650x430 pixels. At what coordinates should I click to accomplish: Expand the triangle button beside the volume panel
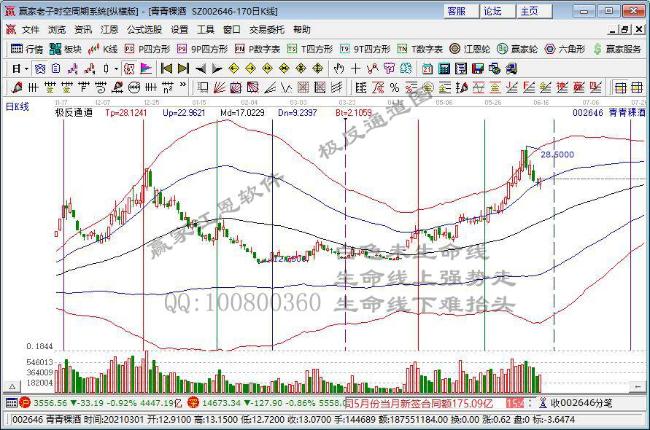pos(12,387)
